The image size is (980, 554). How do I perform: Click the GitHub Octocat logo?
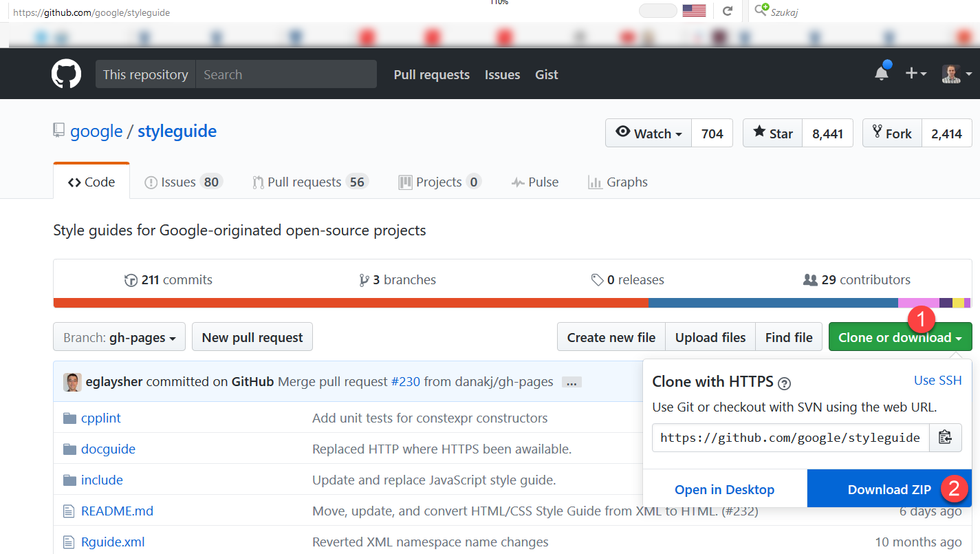(x=66, y=74)
